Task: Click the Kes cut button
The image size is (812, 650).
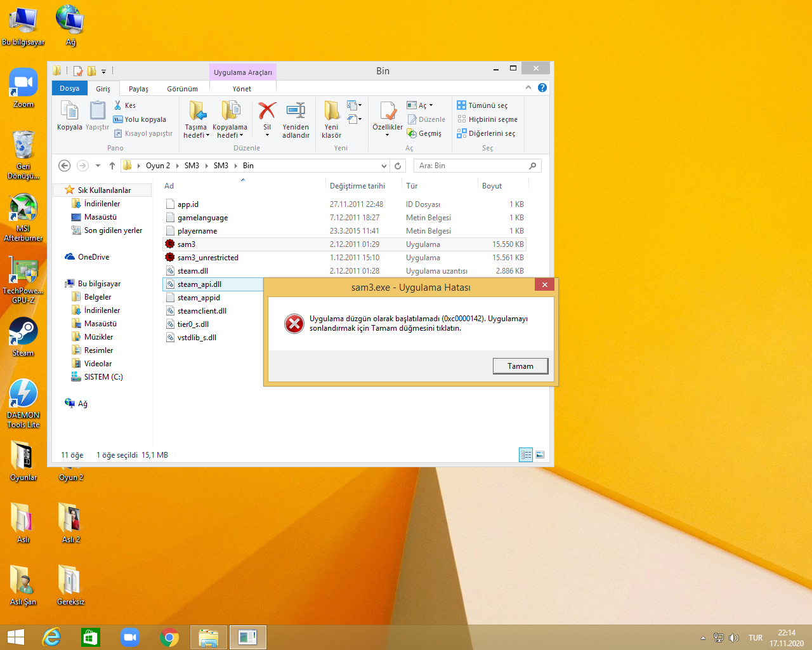Action: (x=125, y=105)
